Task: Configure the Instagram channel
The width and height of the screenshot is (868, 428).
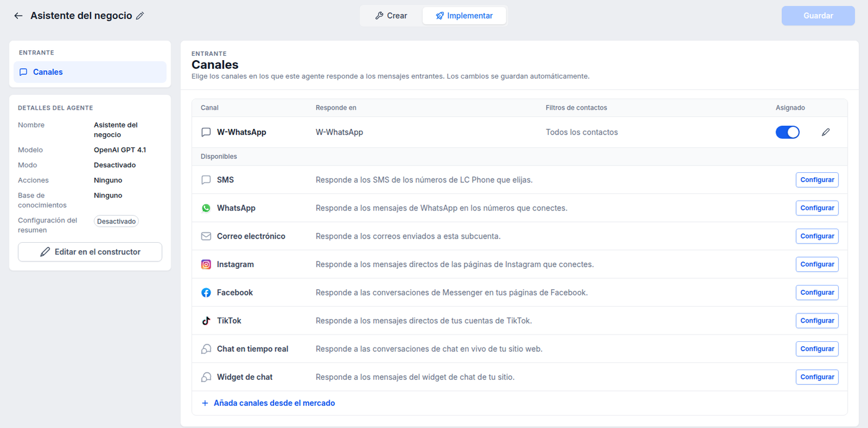Action: pyautogui.click(x=817, y=264)
